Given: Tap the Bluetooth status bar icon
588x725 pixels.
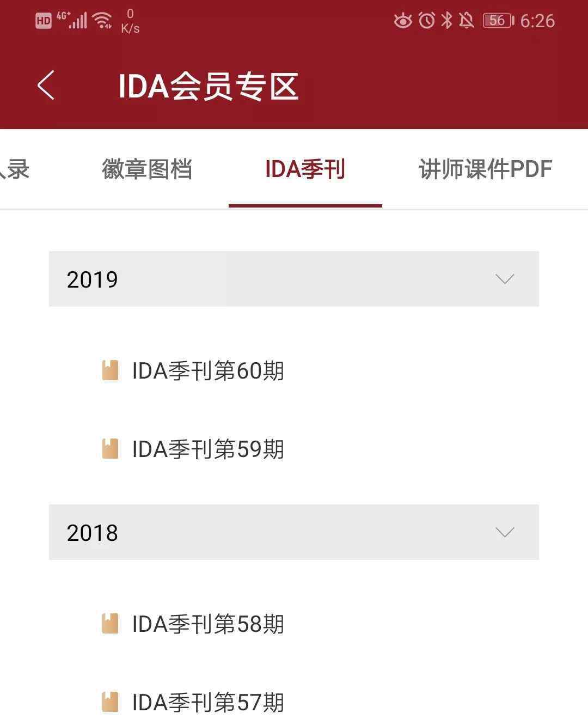Looking at the screenshot, I should coord(447,21).
